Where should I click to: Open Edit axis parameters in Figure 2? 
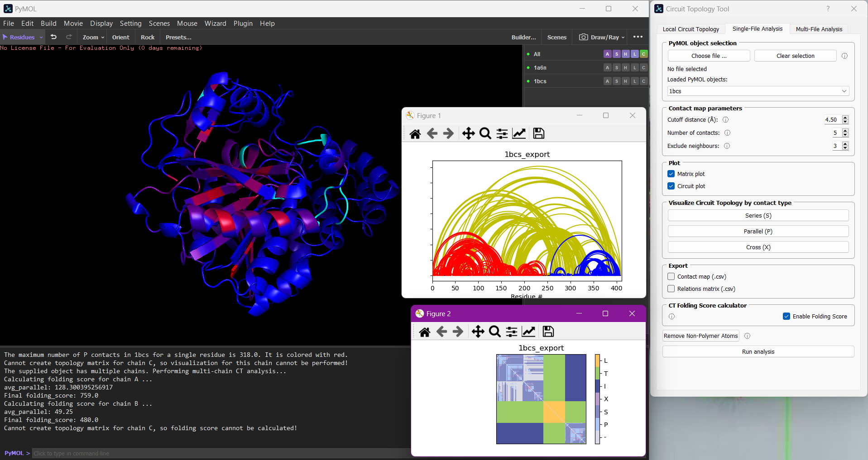(528, 332)
